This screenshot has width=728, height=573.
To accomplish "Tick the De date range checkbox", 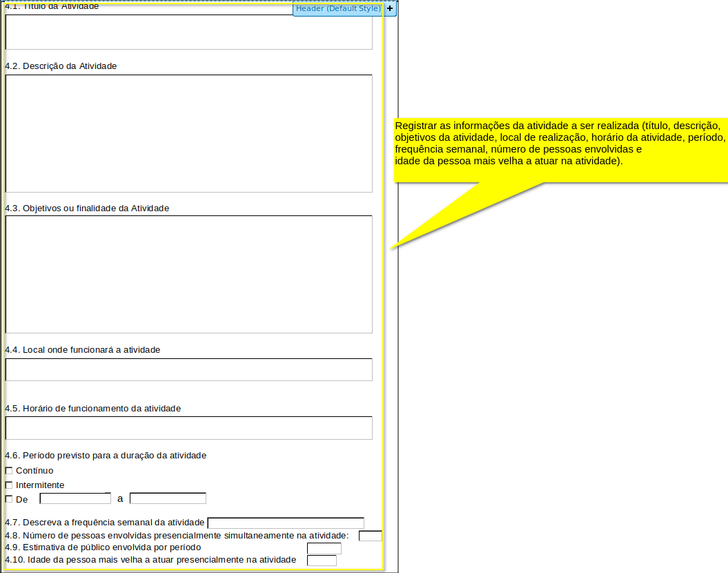I will click(x=9, y=499).
